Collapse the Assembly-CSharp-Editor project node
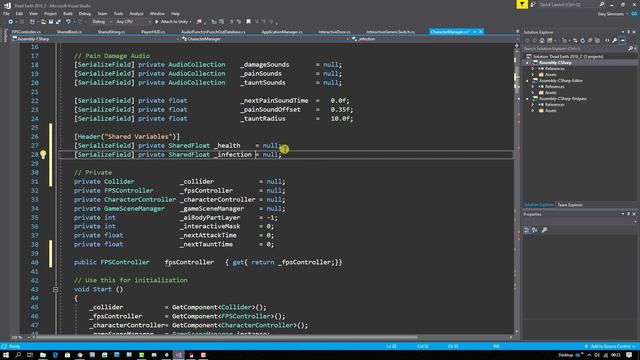 click(x=527, y=81)
